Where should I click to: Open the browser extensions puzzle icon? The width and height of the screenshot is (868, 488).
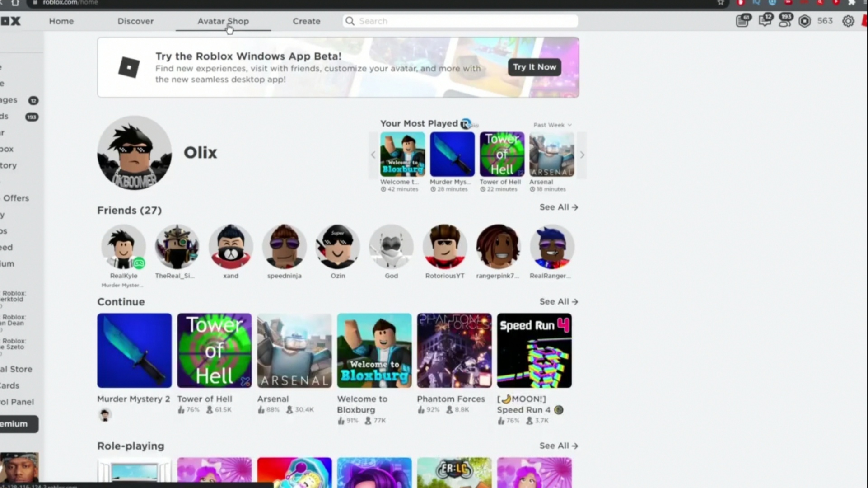coord(852,3)
